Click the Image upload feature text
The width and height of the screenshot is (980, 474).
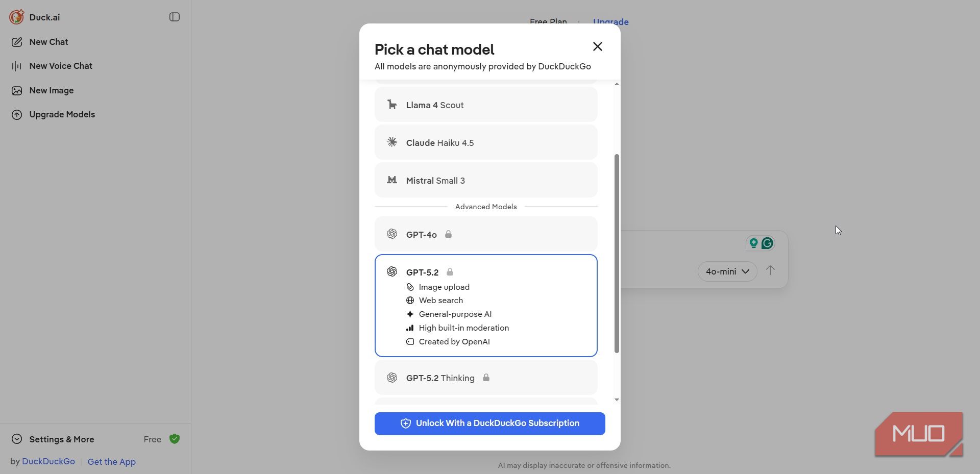(444, 287)
